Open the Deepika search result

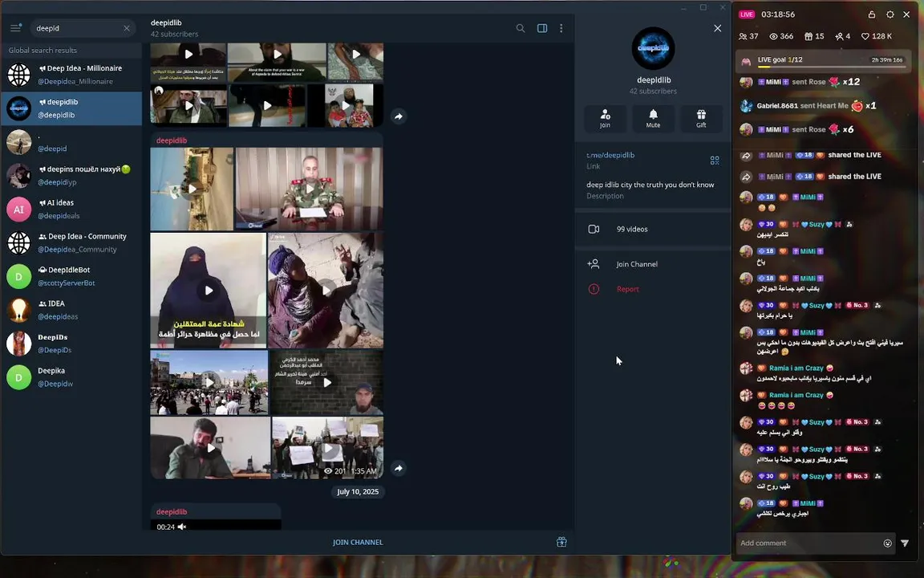pos(71,377)
